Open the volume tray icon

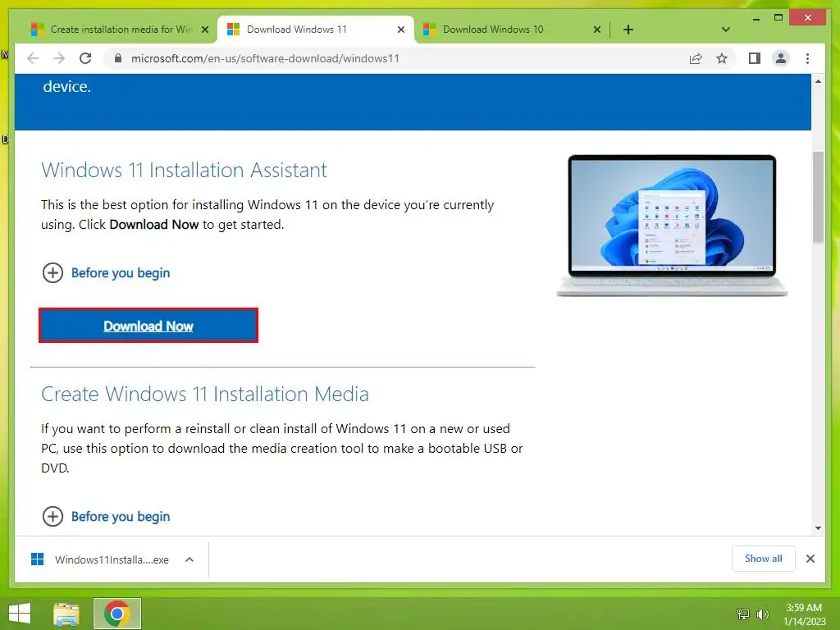pyautogui.click(x=762, y=614)
